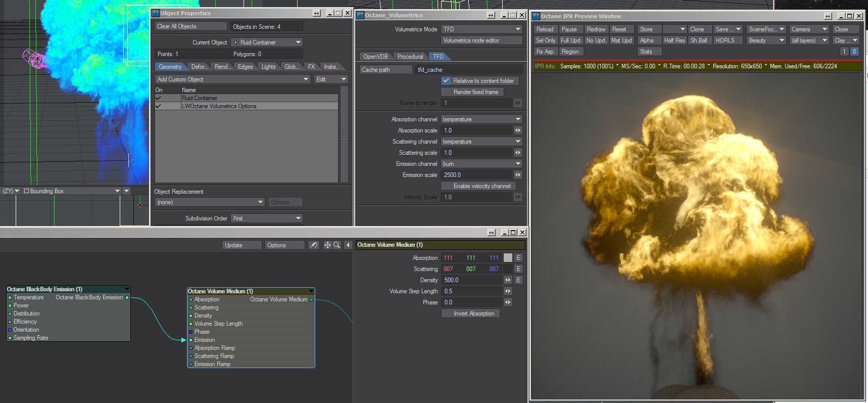Toggle Sel Only in IPR window
The image size is (868, 403).
point(546,40)
